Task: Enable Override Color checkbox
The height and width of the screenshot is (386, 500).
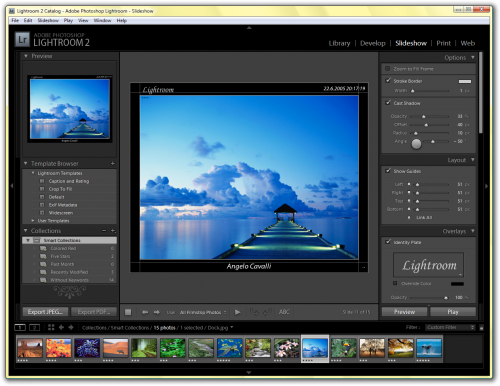Action: pyautogui.click(x=395, y=283)
